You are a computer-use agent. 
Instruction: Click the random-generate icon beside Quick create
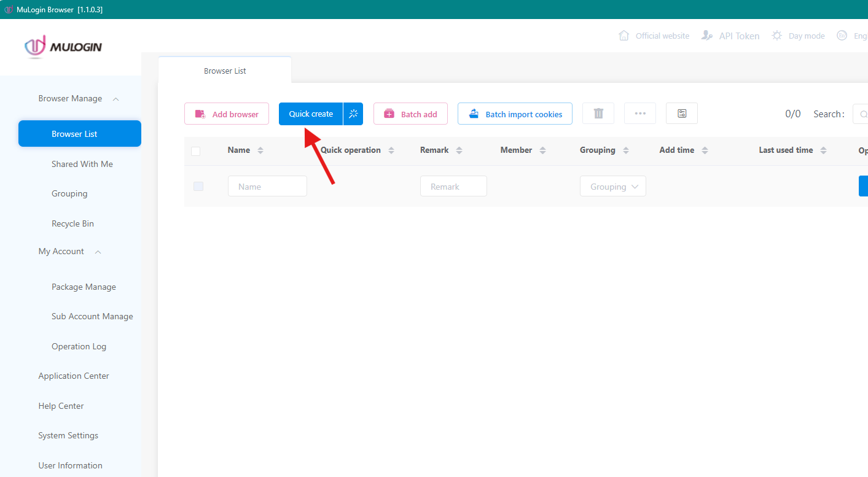pyautogui.click(x=353, y=114)
